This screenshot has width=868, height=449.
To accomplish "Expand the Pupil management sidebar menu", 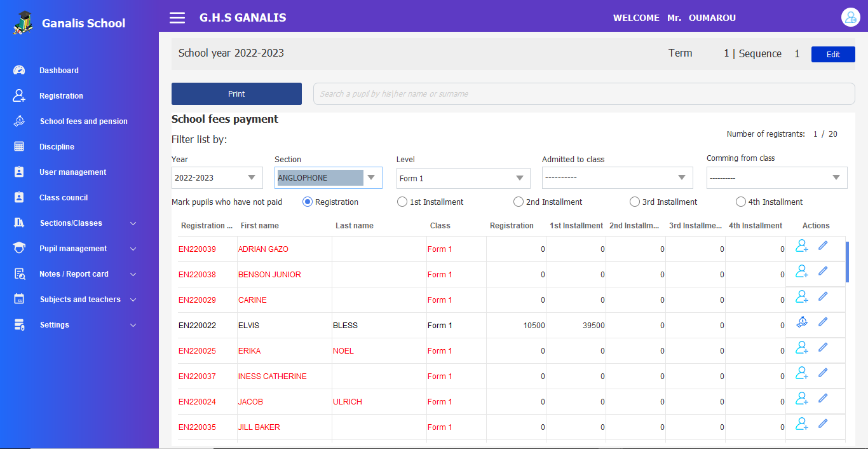I will pyautogui.click(x=73, y=249).
